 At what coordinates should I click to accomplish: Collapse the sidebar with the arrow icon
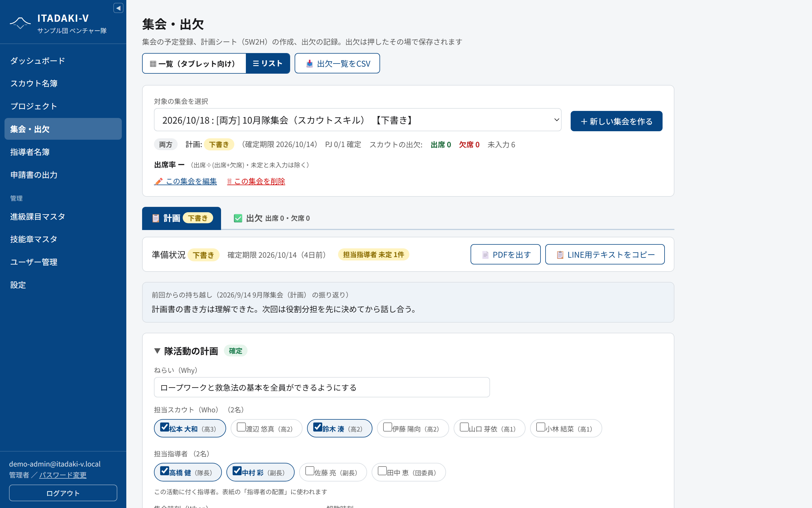118,8
